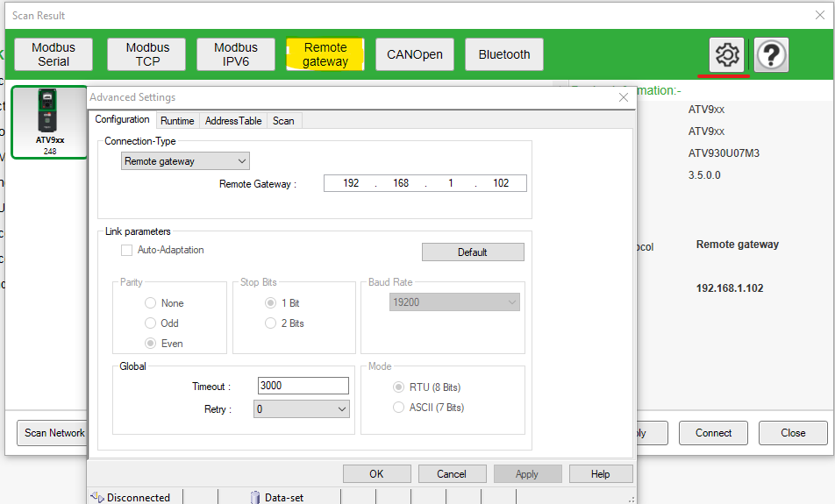Select the CANOpen scan option
Image resolution: width=835 pixels, height=504 pixels.
click(x=415, y=54)
